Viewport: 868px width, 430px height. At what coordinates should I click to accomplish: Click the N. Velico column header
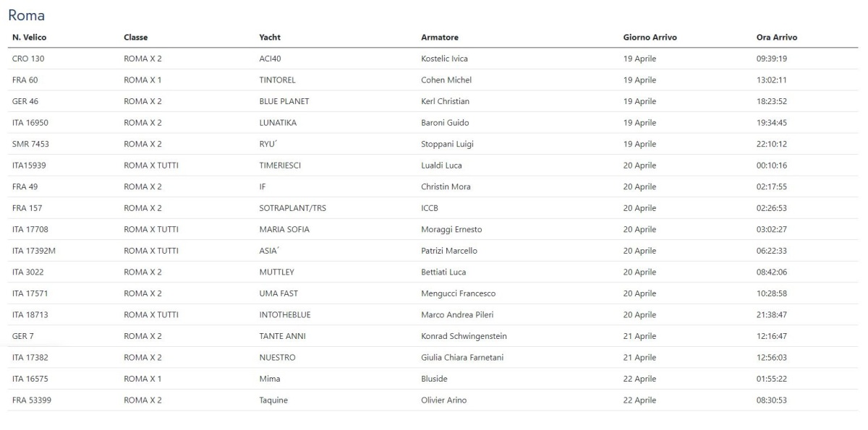click(x=30, y=38)
